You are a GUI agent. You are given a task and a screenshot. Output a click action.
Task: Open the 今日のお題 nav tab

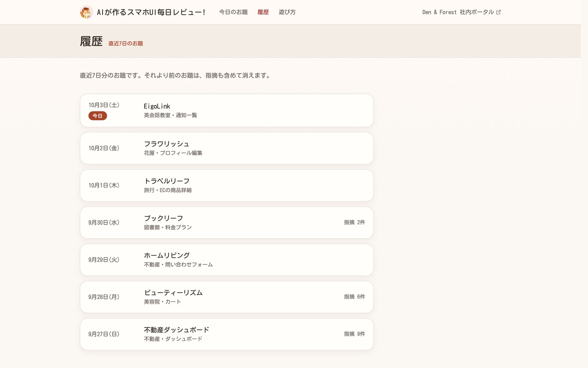(233, 12)
